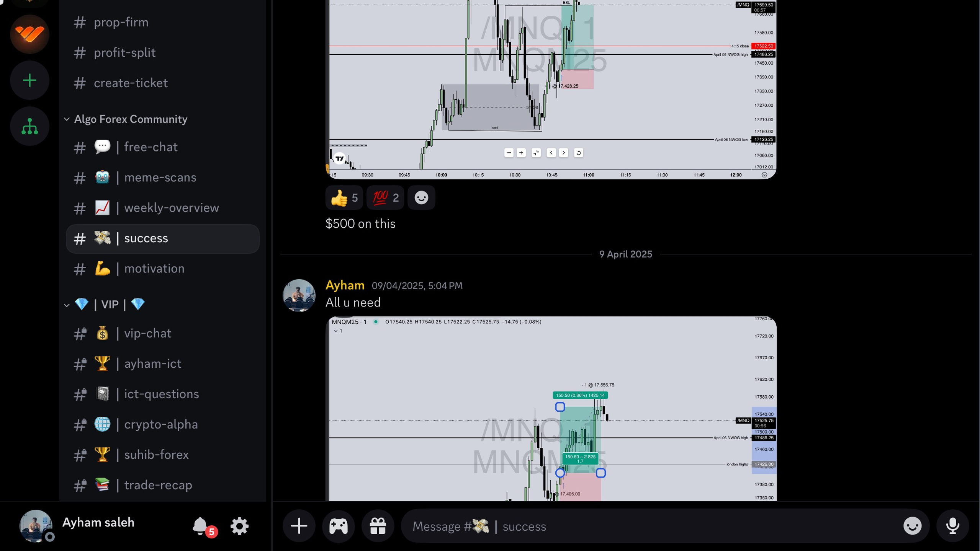The image size is (980, 551).
Task: Click the chart reset view icon
Action: 578,153
